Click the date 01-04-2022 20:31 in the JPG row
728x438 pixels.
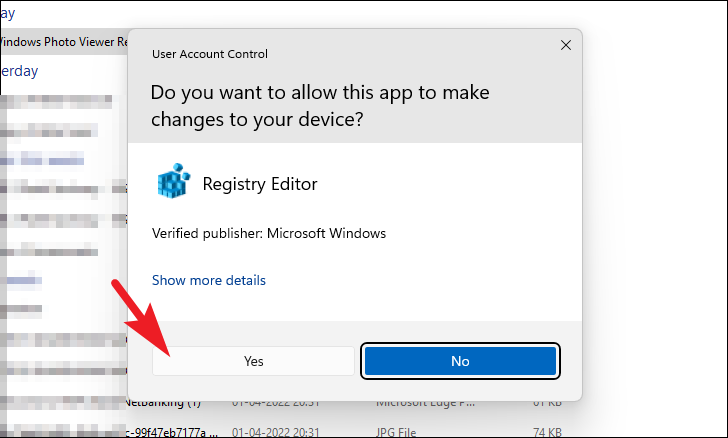click(276, 432)
